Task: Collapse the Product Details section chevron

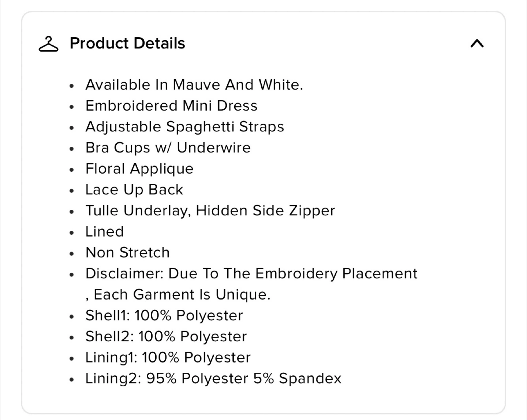Action: pos(477,44)
